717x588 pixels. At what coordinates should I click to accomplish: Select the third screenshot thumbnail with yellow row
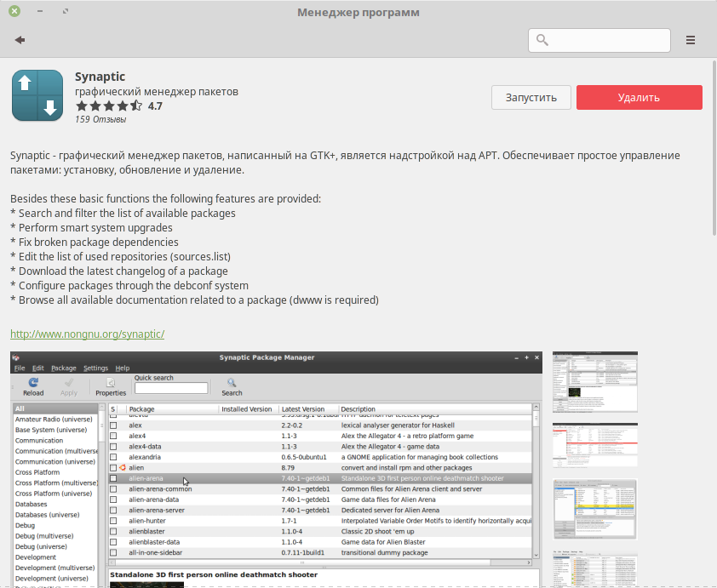tap(595, 509)
